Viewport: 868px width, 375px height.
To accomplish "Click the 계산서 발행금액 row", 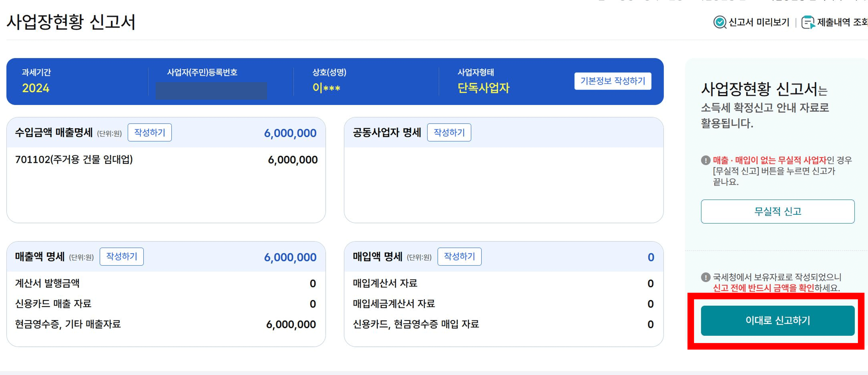I will tap(49, 283).
